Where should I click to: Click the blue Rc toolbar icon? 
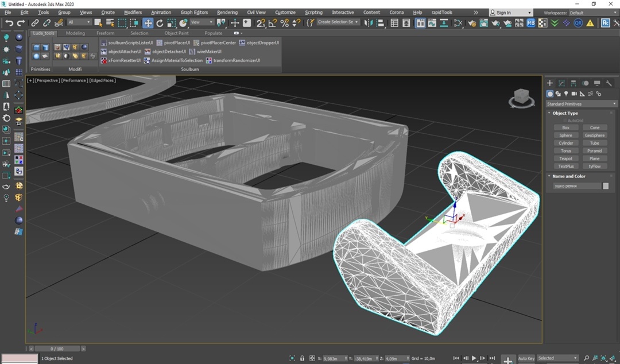605,23
